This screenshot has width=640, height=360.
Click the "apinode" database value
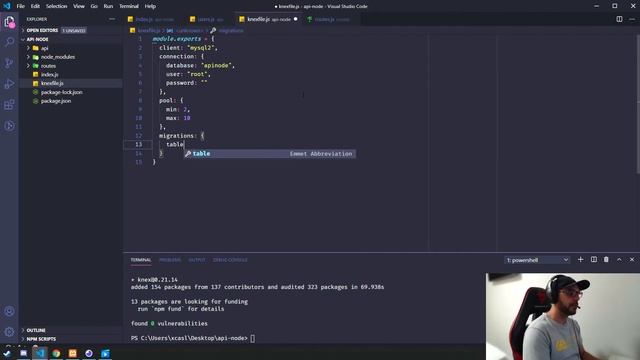(x=216, y=65)
